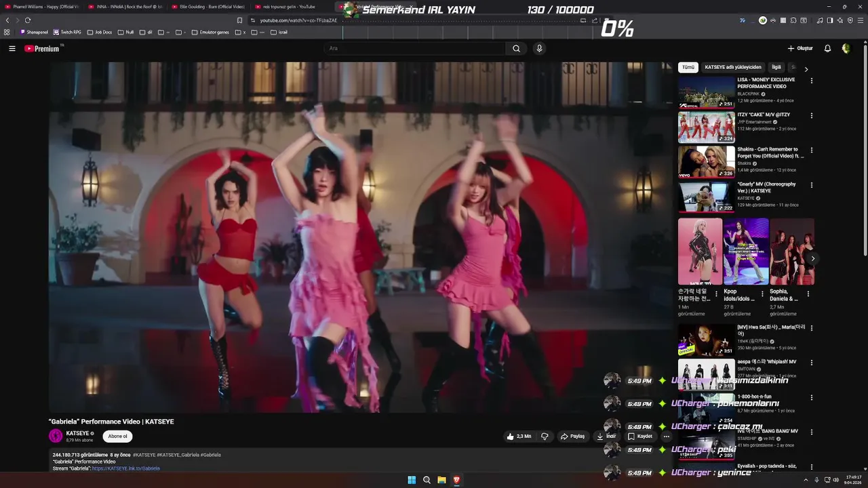Select KATSEYE adlı yükleyiciden chip
Image resolution: width=868 pixels, height=488 pixels.
(x=733, y=67)
